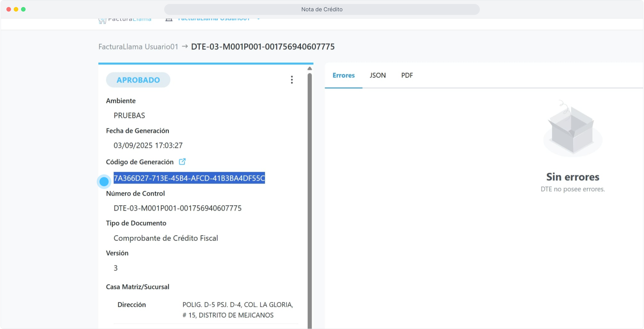Click the Nota de Crédito address bar
Viewport: 644px width, 329px height.
pos(322,9)
